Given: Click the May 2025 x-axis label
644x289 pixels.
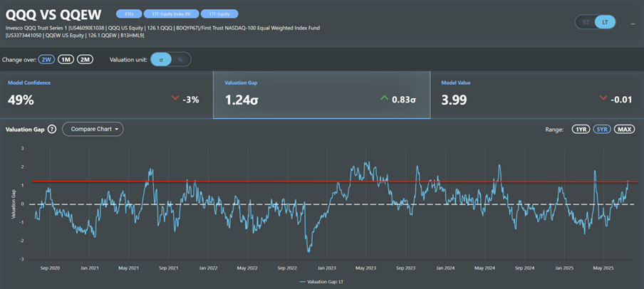Looking at the screenshot, I should coord(603,268).
